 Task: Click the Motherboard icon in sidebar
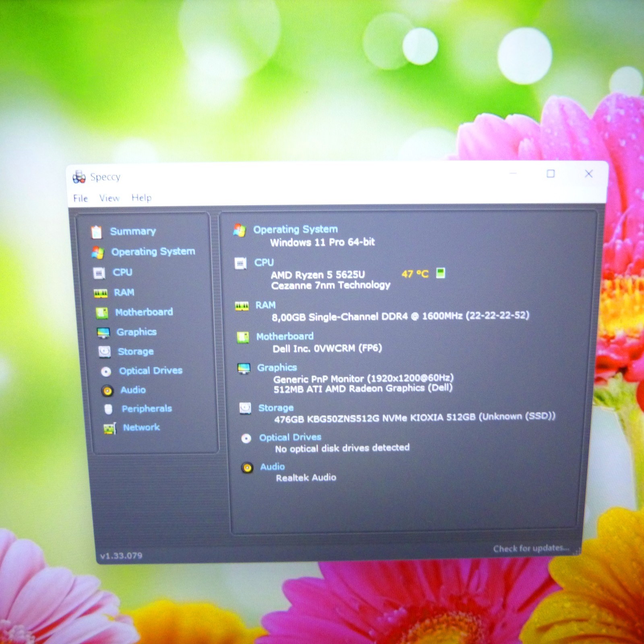pyautogui.click(x=102, y=313)
